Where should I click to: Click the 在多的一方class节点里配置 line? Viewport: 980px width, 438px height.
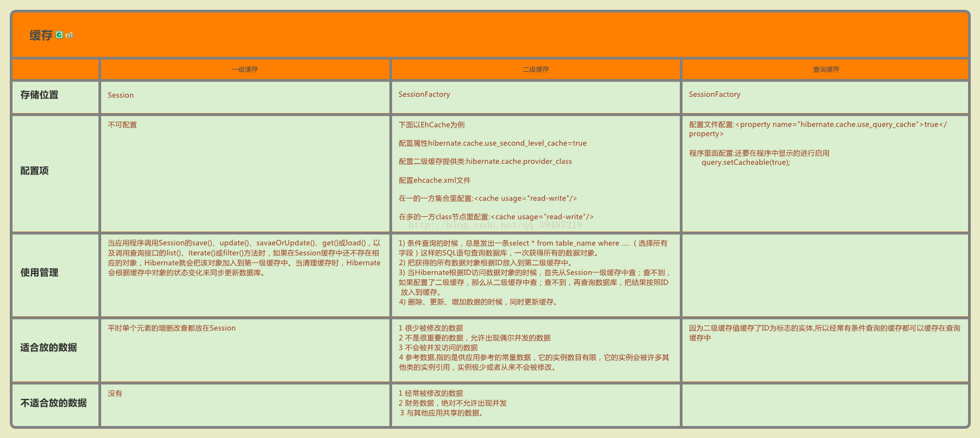(x=496, y=217)
